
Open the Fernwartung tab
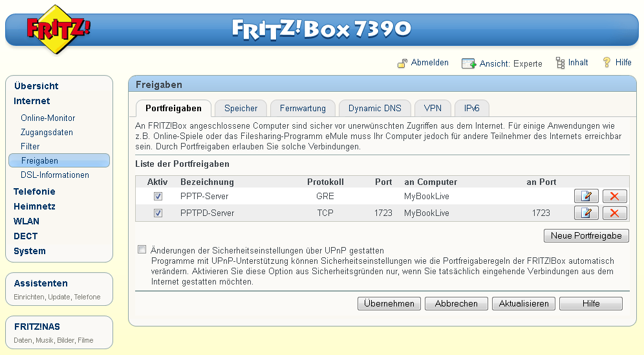click(x=303, y=109)
